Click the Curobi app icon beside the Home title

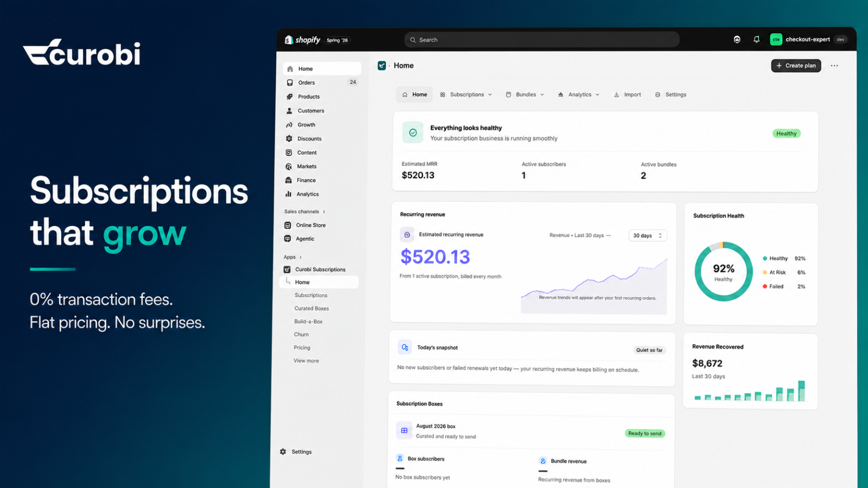click(382, 66)
